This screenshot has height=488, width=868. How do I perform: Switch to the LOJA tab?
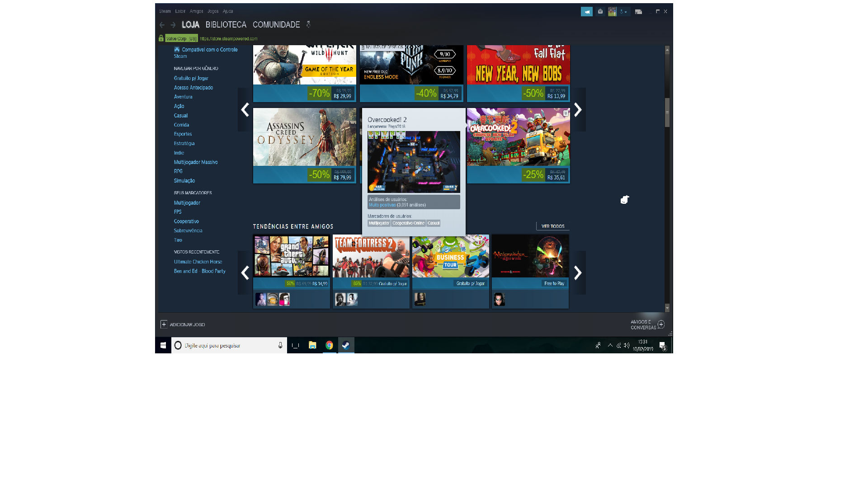pyautogui.click(x=190, y=25)
